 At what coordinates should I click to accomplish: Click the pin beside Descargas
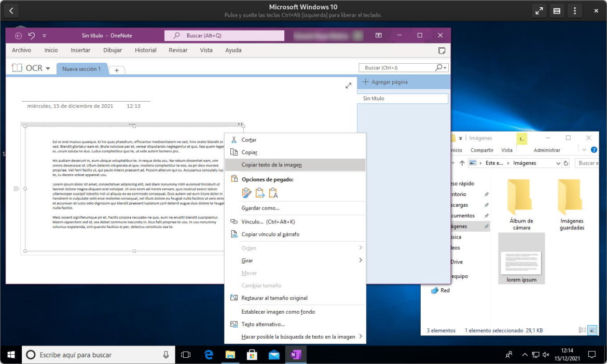click(x=486, y=205)
